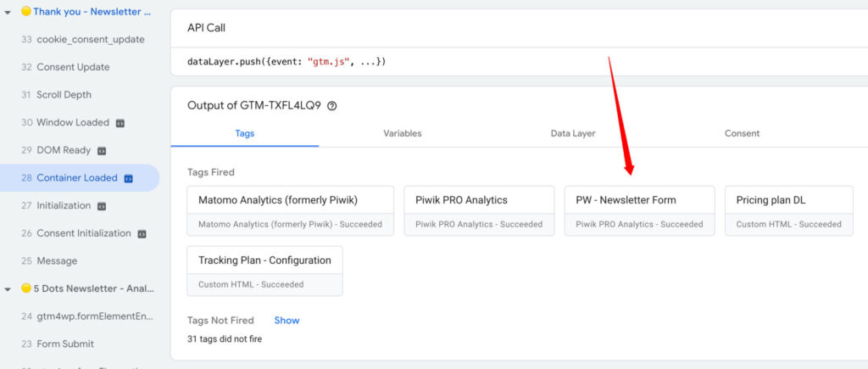Open the Matomo Analytics tag card
Viewport: 868px width, 369px height.
click(290, 210)
